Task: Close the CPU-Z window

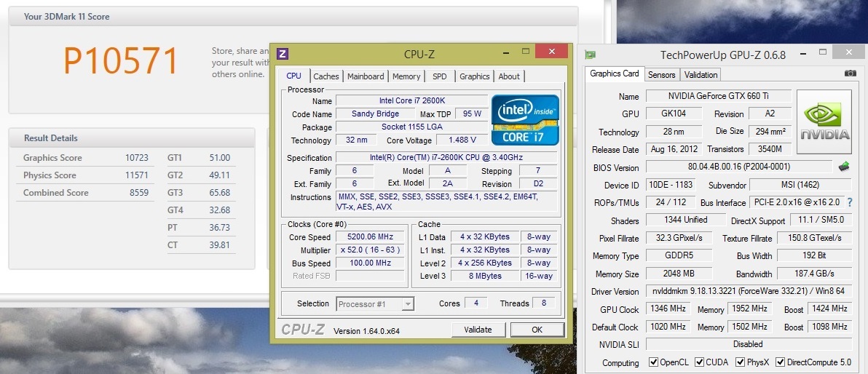Action: pyautogui.click(x=551, y=52)
